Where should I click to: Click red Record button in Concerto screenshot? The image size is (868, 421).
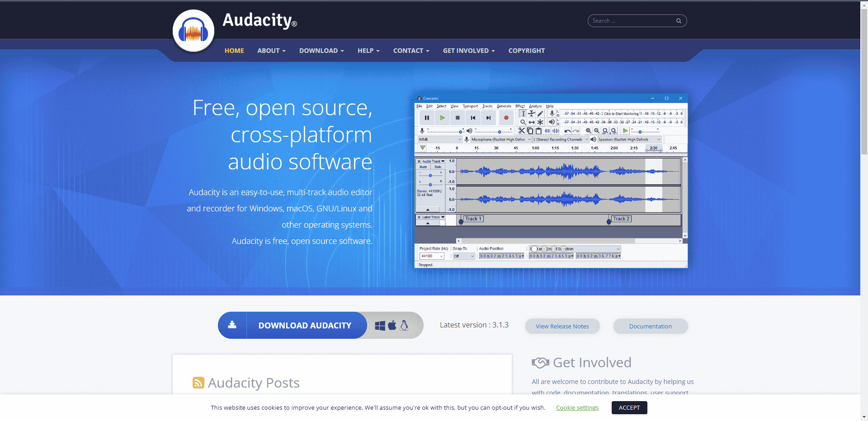506,117
